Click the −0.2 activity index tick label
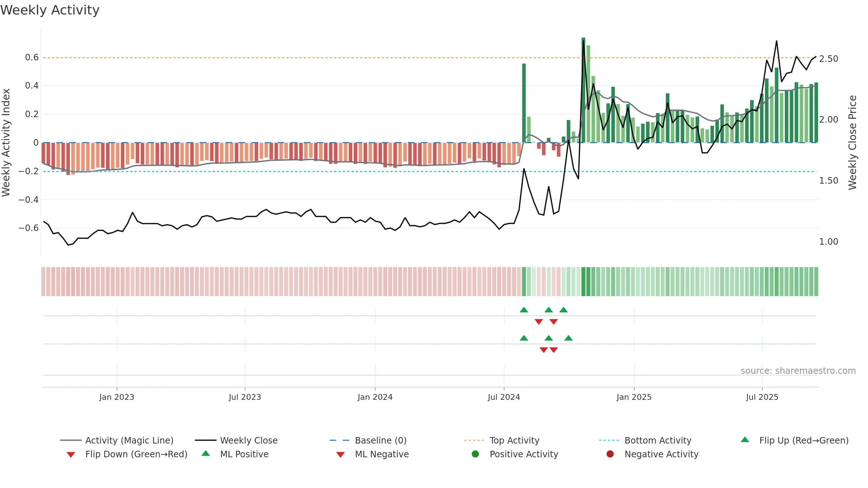Image resolution: width=868 pixels, height=488 pixels. [x=29, y=171]
